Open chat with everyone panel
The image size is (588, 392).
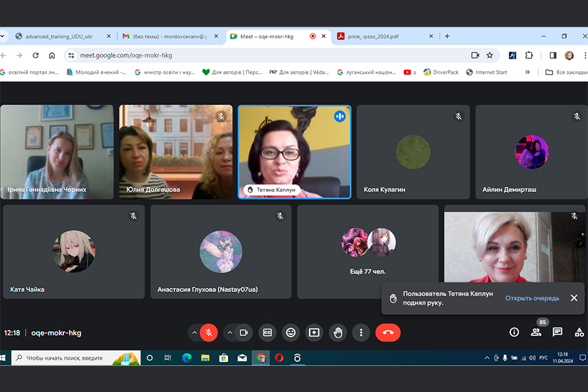pyautogui.click(x=558, y=332)
